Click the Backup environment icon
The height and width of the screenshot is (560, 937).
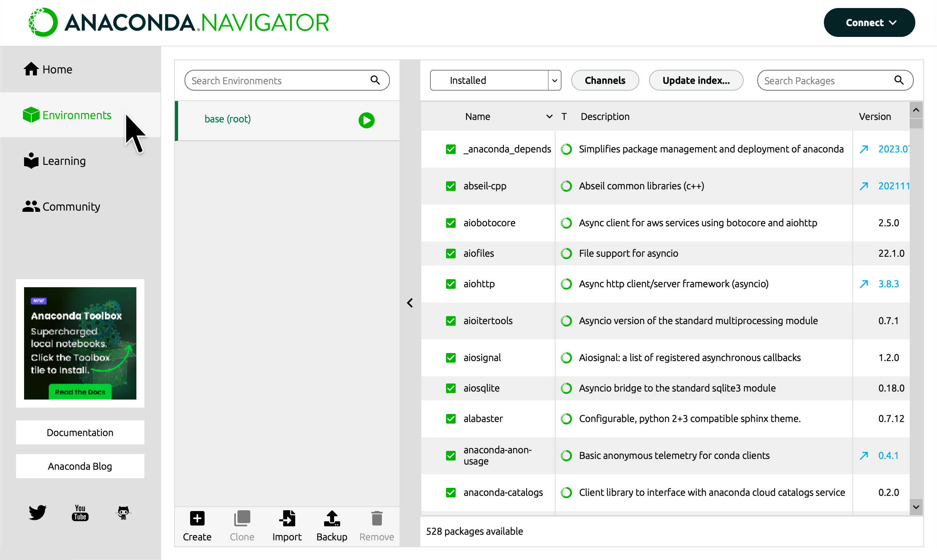coord(331,520)
